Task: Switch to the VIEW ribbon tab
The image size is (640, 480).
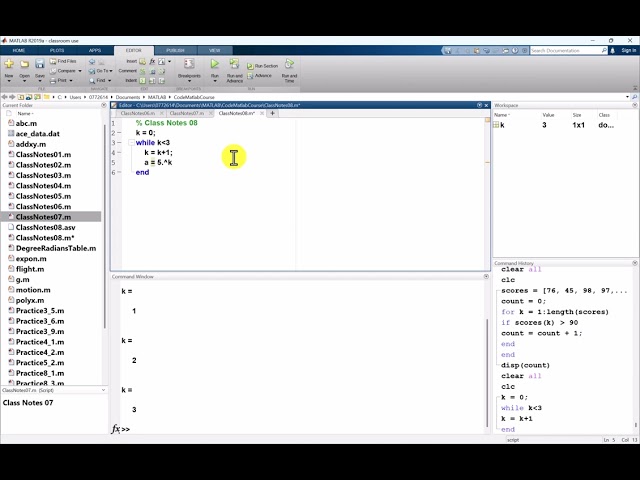Action: pyautogui.click(x=215, y=50)
